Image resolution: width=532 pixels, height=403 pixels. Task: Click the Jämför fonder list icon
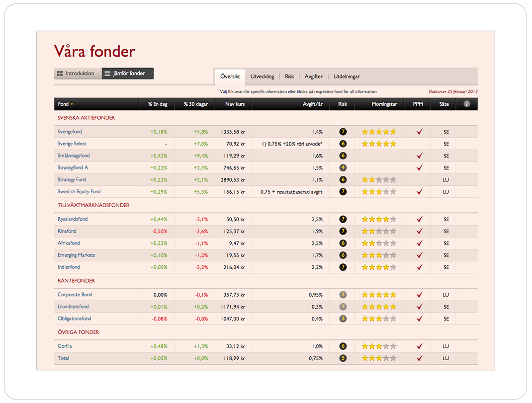(107, 73)
